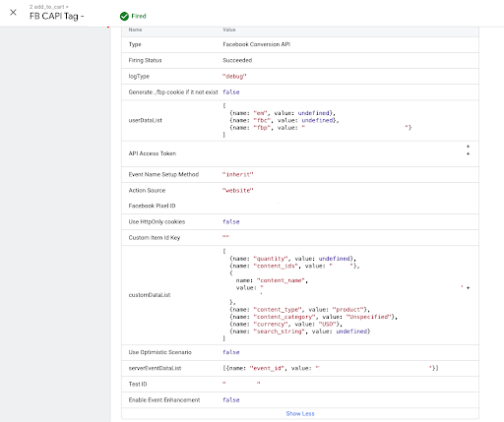Select the "currency" USD entry
Viewport: 504px width, 422px height.
coord(285,324)
